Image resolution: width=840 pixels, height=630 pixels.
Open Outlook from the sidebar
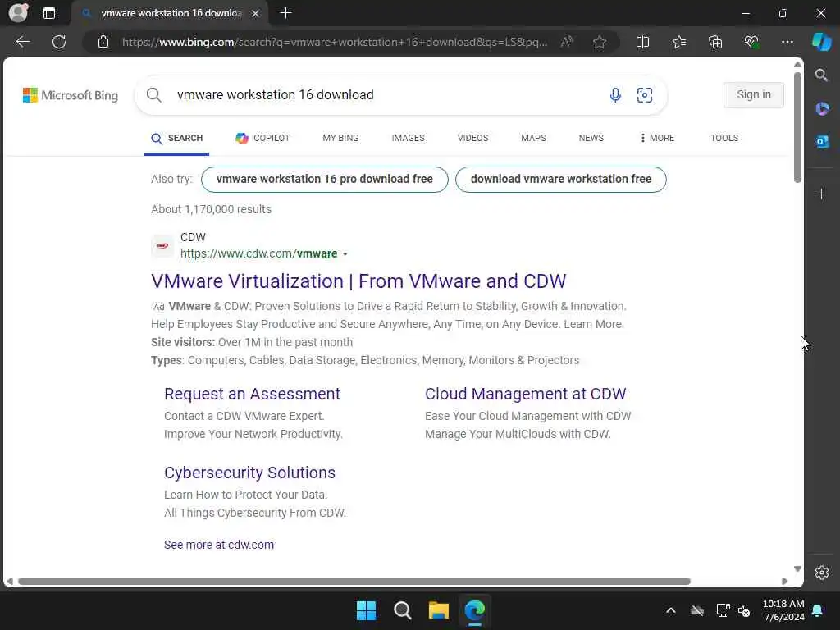point(822,141)
